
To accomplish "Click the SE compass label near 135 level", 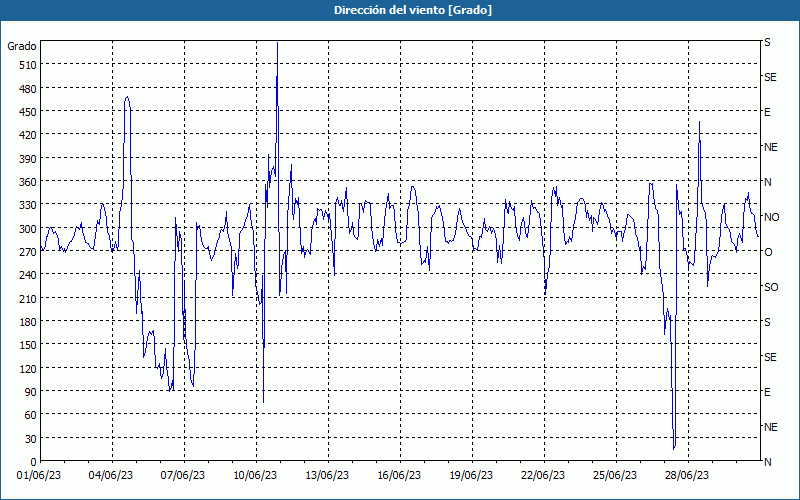I will pos(770,357).
